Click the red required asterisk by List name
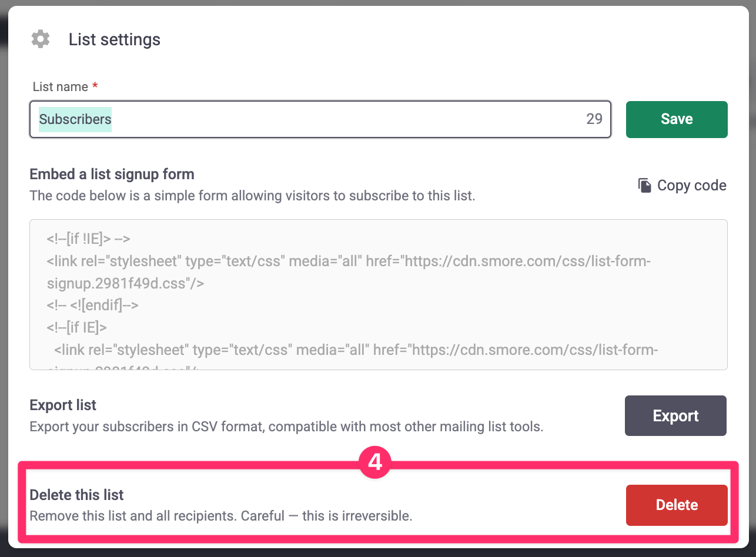The height and width of the screenshot is (557, 756). [95, 86]
